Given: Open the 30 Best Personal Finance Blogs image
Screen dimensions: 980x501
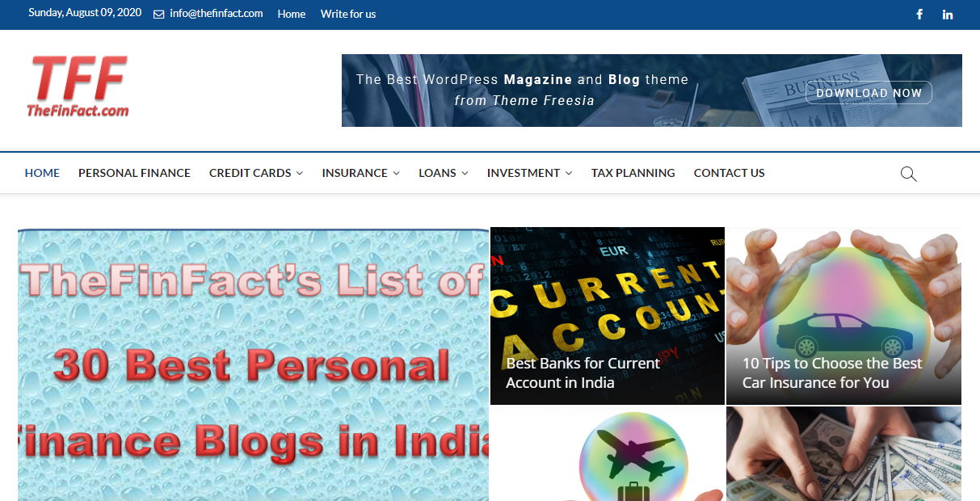Looking at the screenshot, I should 253,364.
